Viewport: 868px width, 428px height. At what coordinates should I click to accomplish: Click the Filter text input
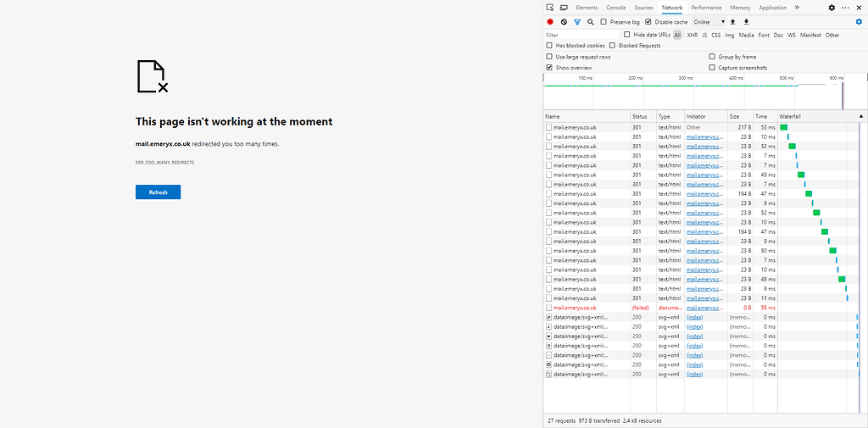tap(581, 35)
